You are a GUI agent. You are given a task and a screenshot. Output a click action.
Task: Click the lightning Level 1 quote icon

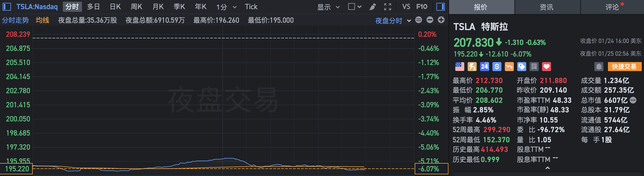coord(472,67)
